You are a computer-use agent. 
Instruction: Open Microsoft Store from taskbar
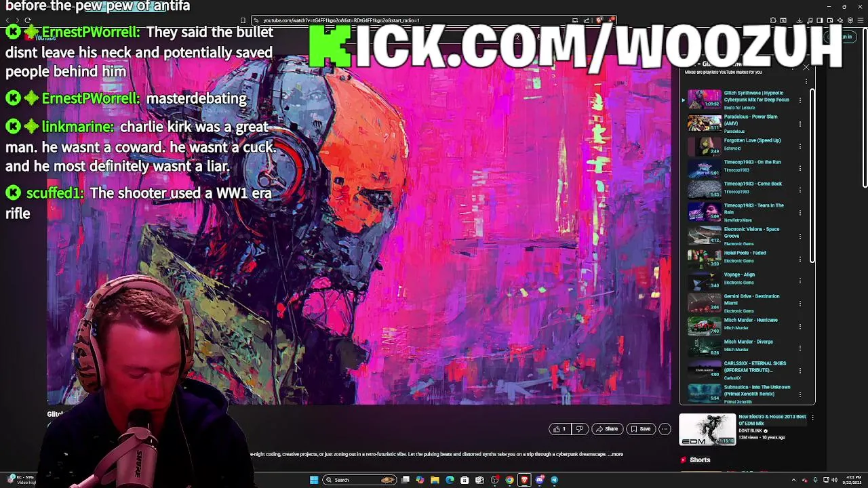[465, 480]
